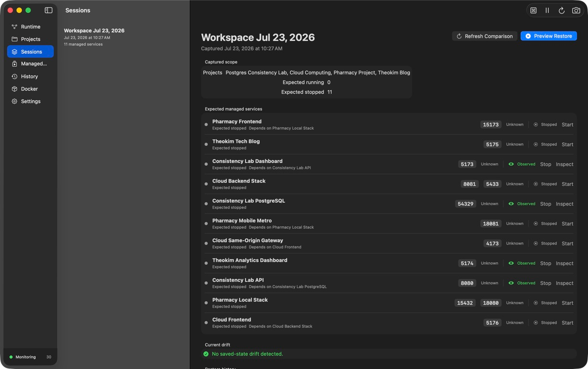The image size is (588, 369).
Task: Inspect the Theokim Analytics Dashboard service
Action: pyautogui.click(x=564, y=263)
